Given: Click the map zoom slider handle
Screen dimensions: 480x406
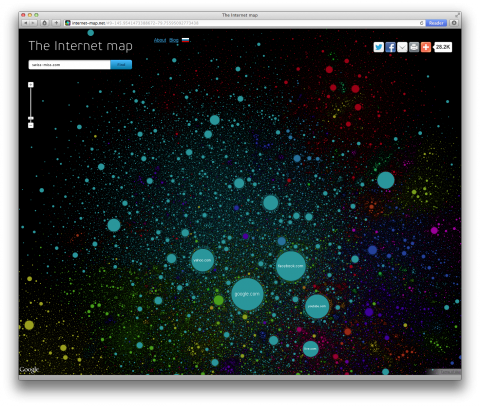Looking at the screenshot, I should [31, 118].
